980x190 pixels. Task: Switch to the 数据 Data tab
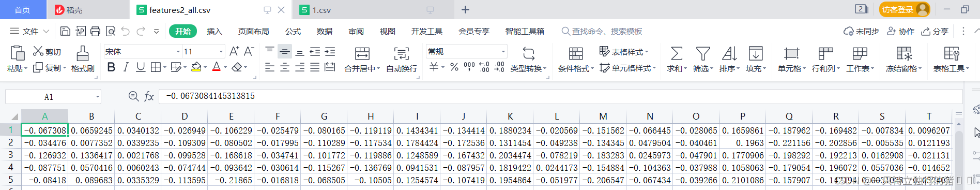click(325, 32)
